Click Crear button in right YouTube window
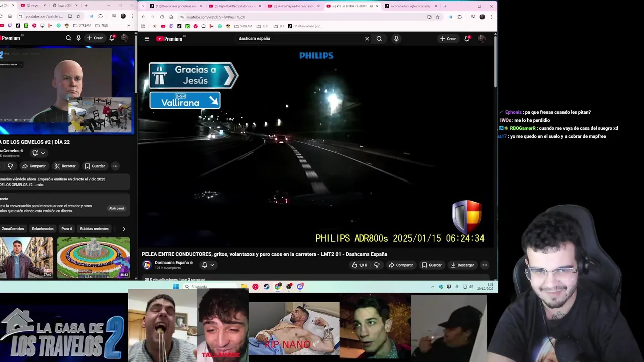The image size is (644, 362). [448, 39]
